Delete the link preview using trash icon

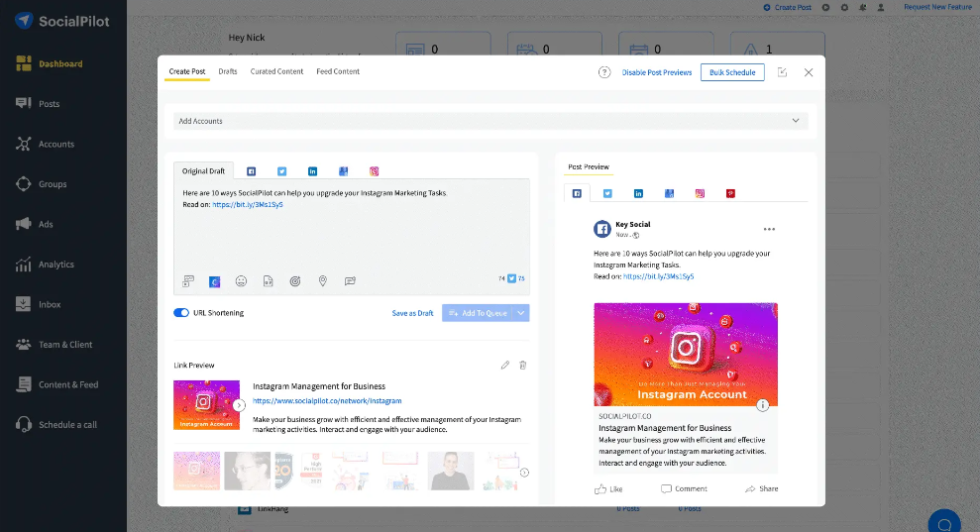(523, 365)
